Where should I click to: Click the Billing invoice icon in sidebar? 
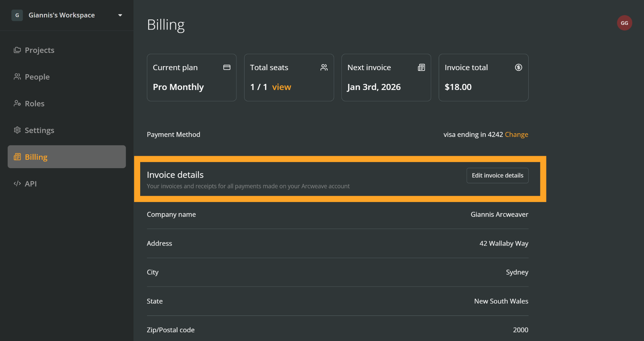[x=17, y=157]
